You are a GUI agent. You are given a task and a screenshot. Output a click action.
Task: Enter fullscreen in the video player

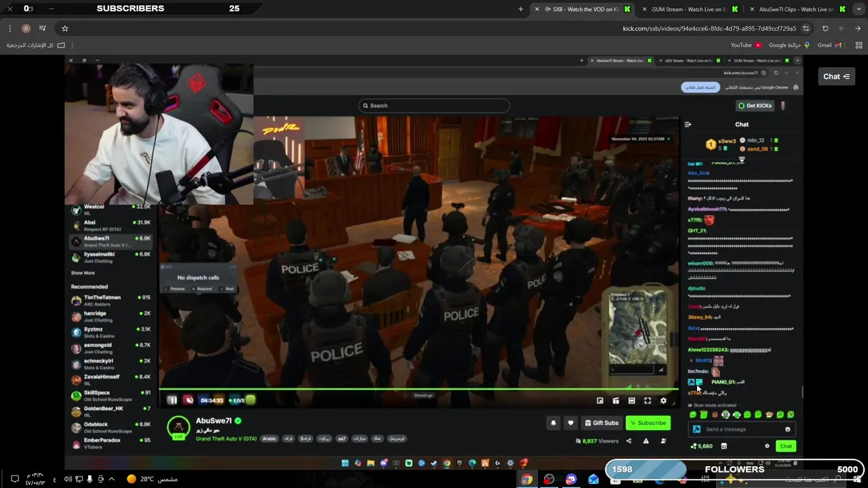click(648, 401)
